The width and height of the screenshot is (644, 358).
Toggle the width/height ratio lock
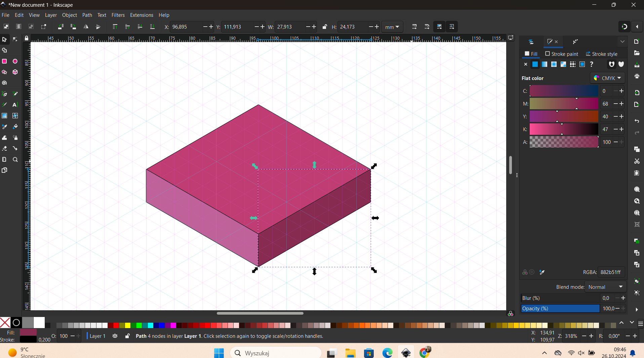(x=325, y=27)
